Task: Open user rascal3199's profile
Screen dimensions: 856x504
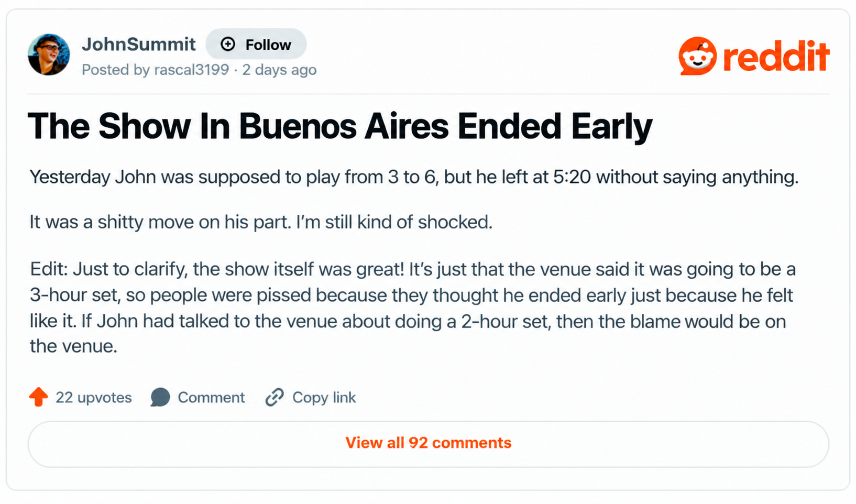Action: pyautogui.click(x=192, y=70)
